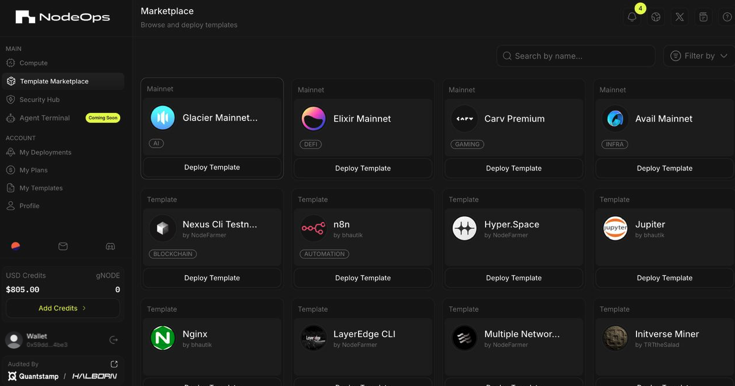This screenshot has height=386, width=735.
Task: Open Security Hub in the sidebar
Action: coord(63,99)
